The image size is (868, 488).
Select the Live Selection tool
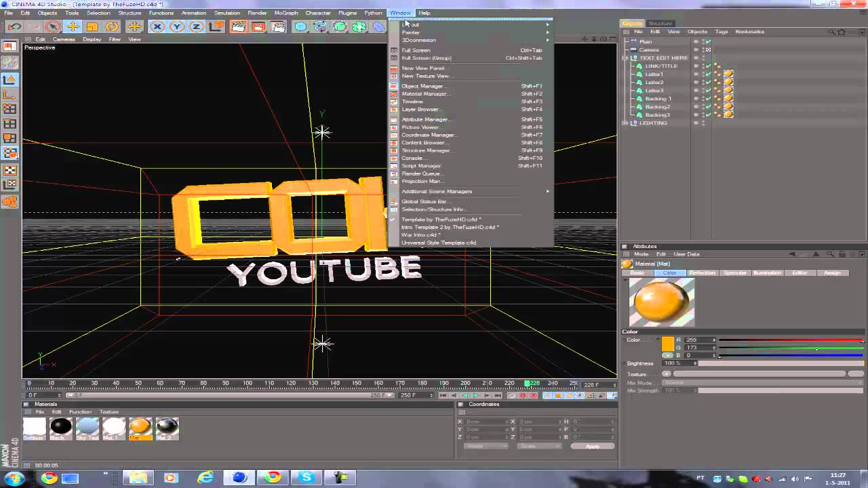(x=52, y=27)
